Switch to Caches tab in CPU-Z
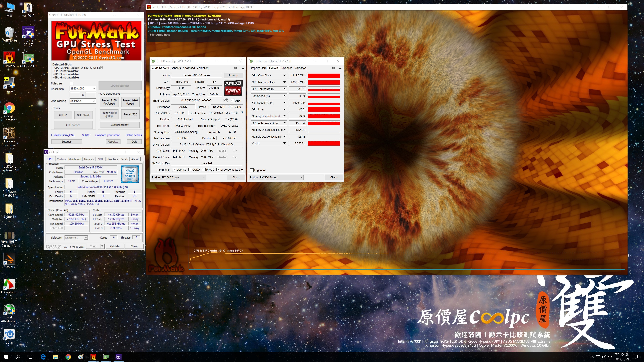Screen dimensions: 644x362 click(61, 159)
